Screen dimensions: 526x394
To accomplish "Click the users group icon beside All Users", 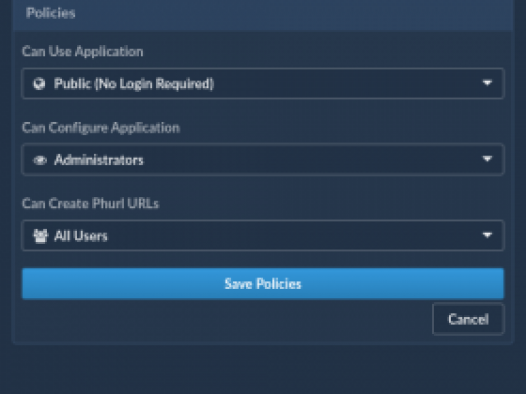I will click(40, 236).
